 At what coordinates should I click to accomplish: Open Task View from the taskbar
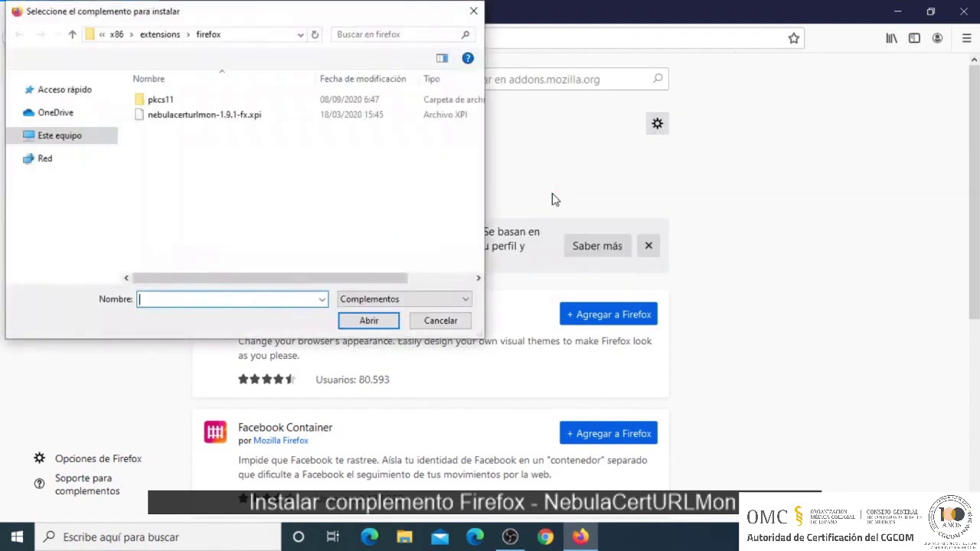click(333, 536)
